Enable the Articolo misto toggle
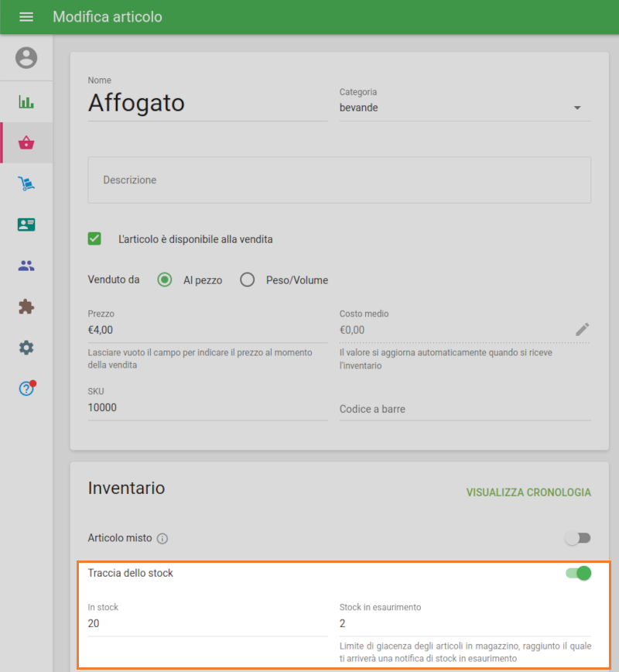 pos(577,537)
